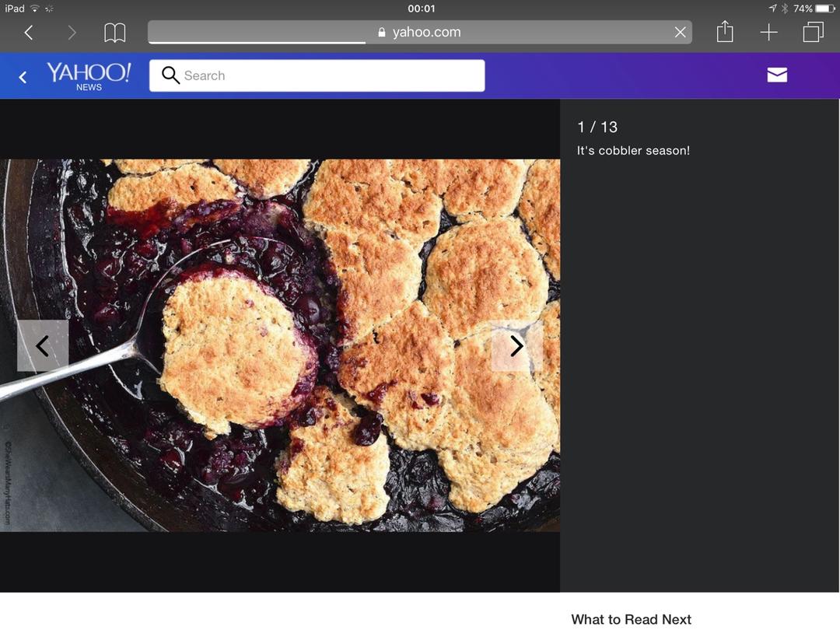840x630 pixels.
Task: Go back using Yahoo header chevron
Action: (23, 76)
